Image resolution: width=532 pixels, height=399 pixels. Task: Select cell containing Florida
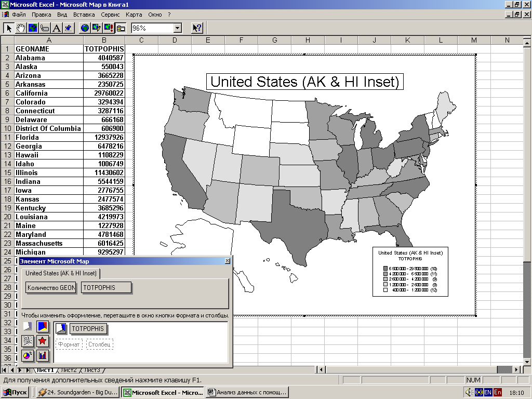pos(49,137)
